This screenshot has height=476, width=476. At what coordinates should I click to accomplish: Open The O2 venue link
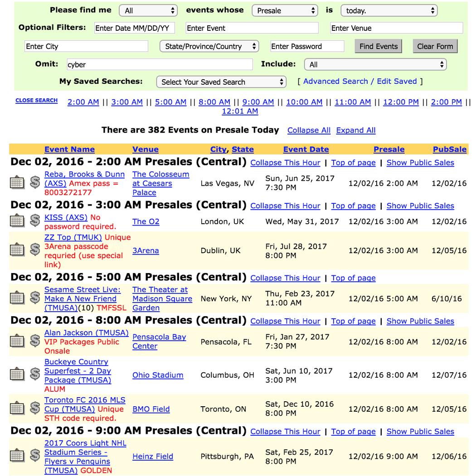pyautogui.click(x=146, y=221)
